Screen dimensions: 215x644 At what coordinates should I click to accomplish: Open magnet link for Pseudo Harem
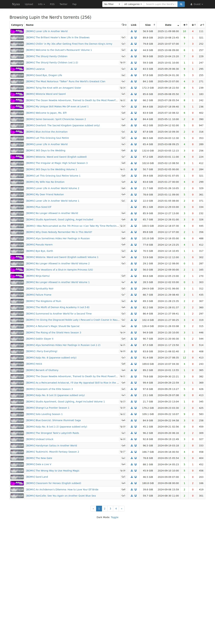point(135,245)
